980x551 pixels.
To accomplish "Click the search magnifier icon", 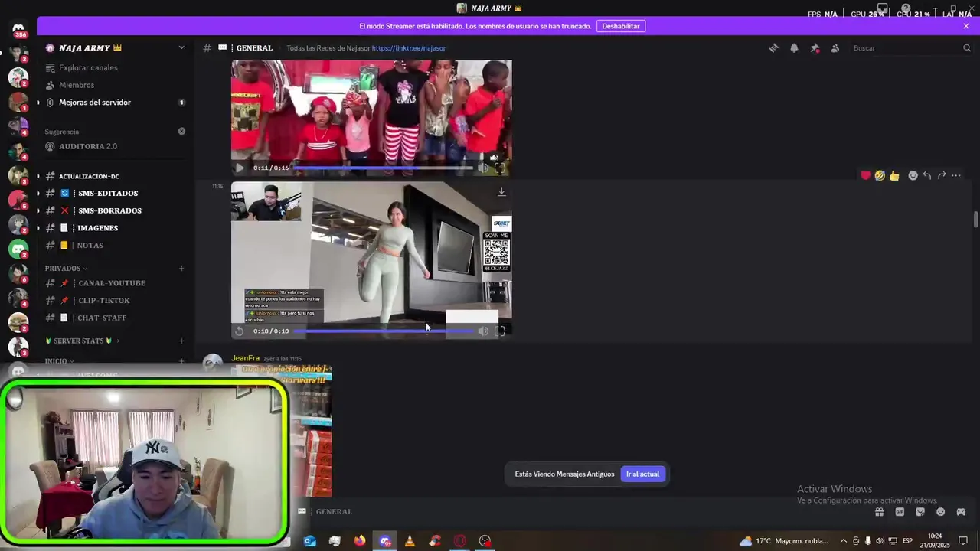I will [967, 48].
